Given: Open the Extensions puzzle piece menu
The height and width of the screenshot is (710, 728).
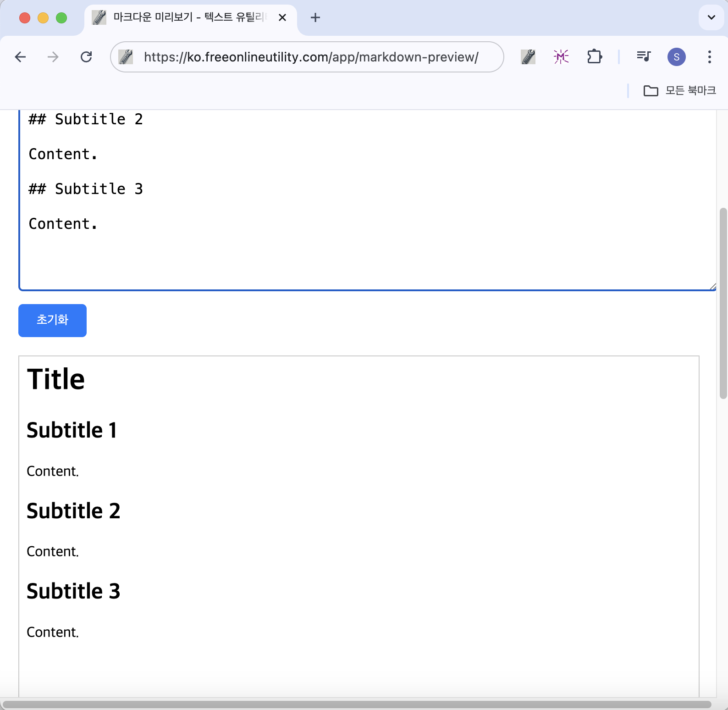Looking at the screenshot, I should pos(595,57).
